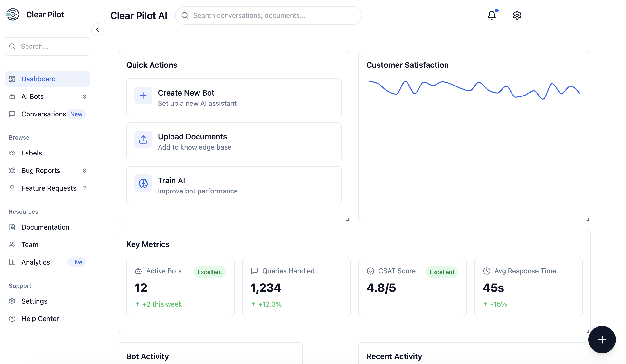626x364 pixels.
Task: Open settings via header gear icon
Action: [x=517, y=15]
